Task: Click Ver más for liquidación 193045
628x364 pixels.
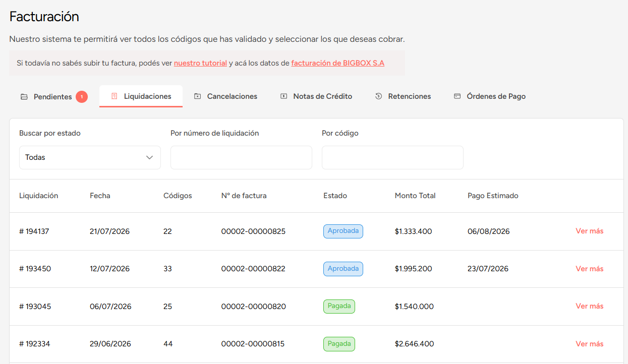Action: pyautogui.click(x=589, y=306)
